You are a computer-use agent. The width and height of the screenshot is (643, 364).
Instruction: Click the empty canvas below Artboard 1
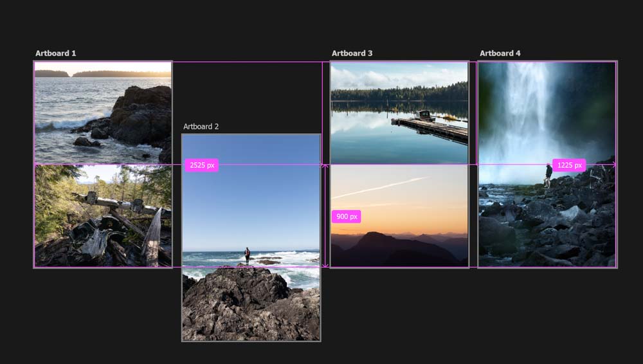[103, 309]
